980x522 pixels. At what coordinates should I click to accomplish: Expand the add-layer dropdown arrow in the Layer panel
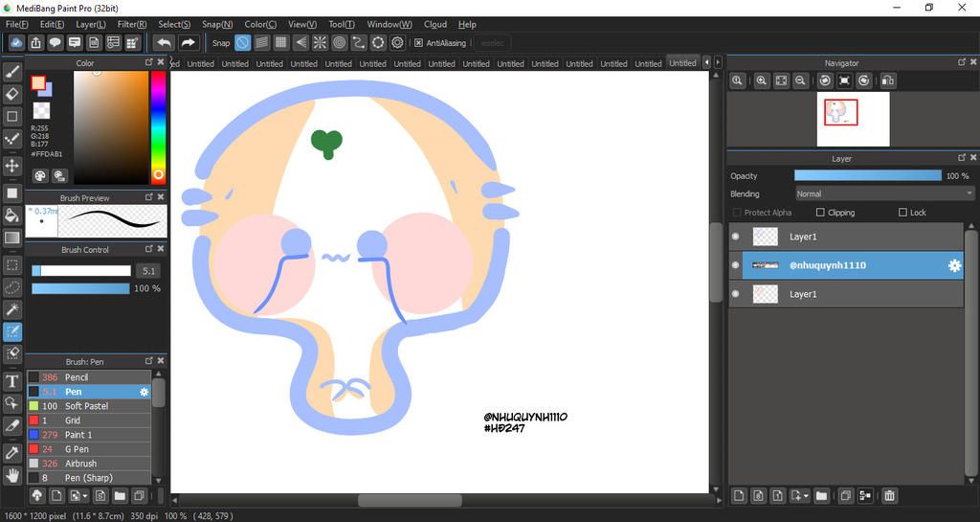pos(805,496)
